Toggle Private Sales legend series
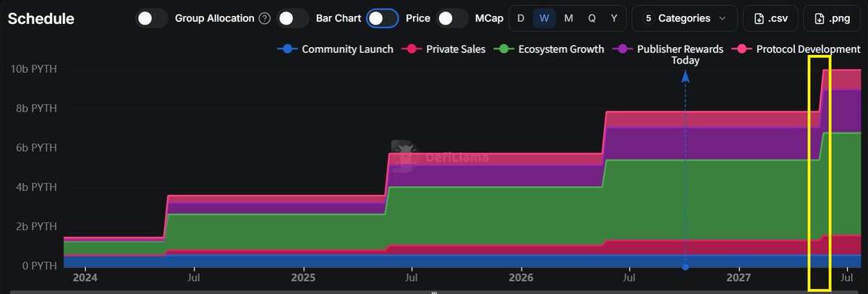The height and width of the screenshot is (294, 868). click(444, 49)
